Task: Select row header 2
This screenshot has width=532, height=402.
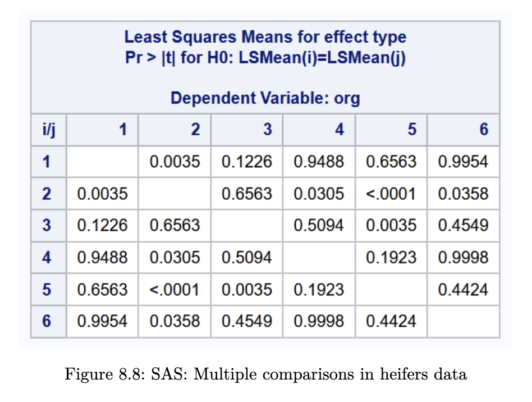Action: tap(47, 194)
